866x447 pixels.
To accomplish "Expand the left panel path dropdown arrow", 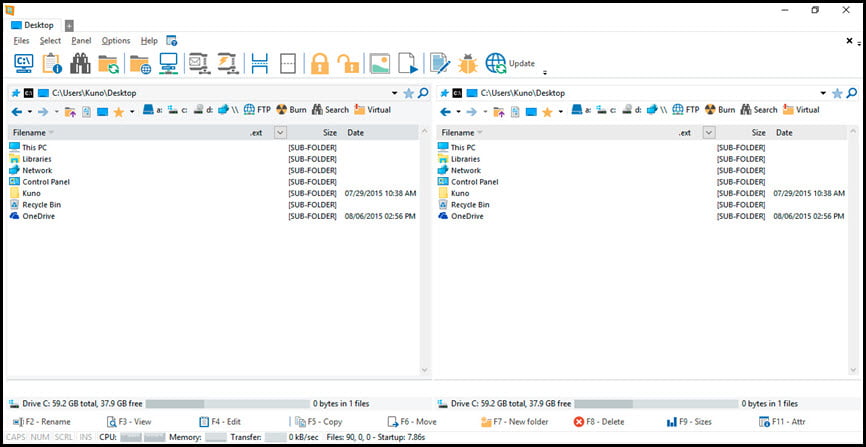I will click(394, 93).
